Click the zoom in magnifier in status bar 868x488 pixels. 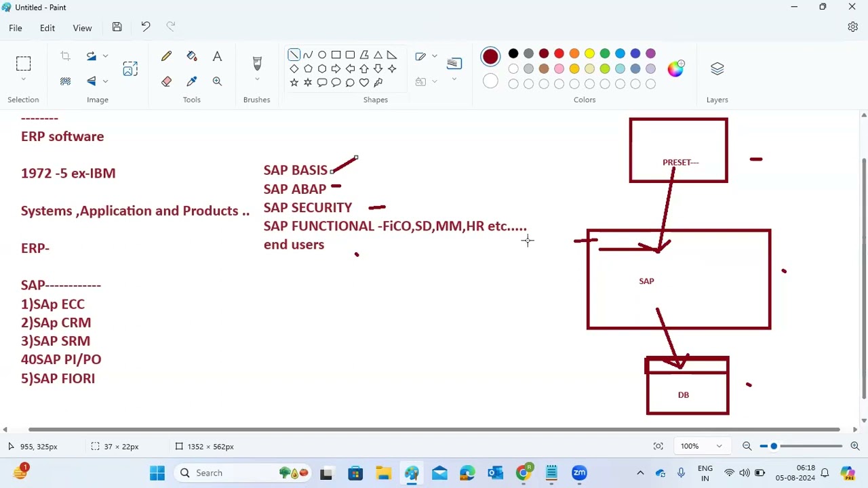click(x=854, y=446)
